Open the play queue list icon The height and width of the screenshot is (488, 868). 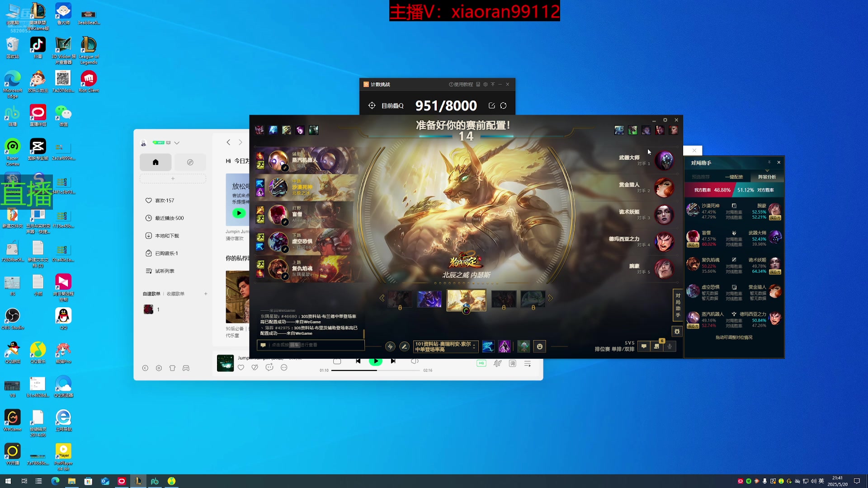[528, 364]
